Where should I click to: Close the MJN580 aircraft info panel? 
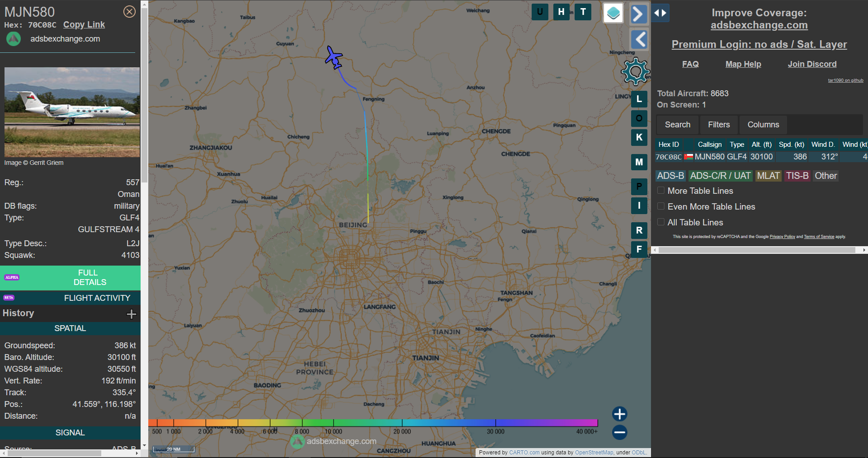tap(129, 12)
